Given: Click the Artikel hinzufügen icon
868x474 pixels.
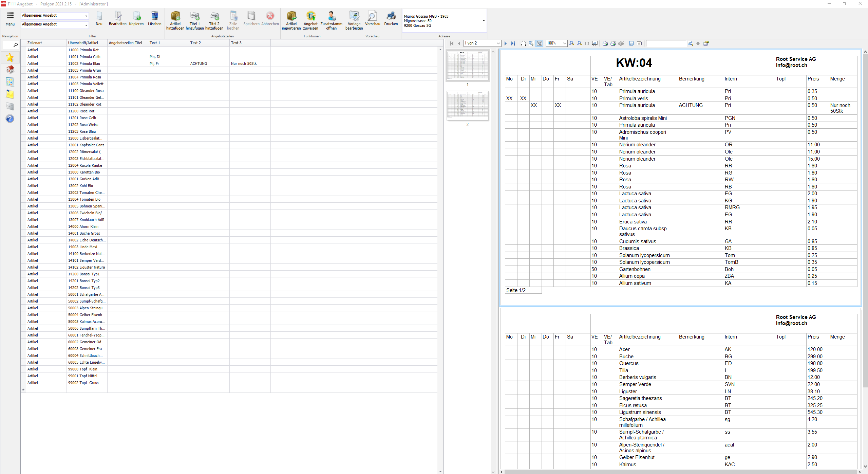Looking at the screenshot, I should click(175, 16).
